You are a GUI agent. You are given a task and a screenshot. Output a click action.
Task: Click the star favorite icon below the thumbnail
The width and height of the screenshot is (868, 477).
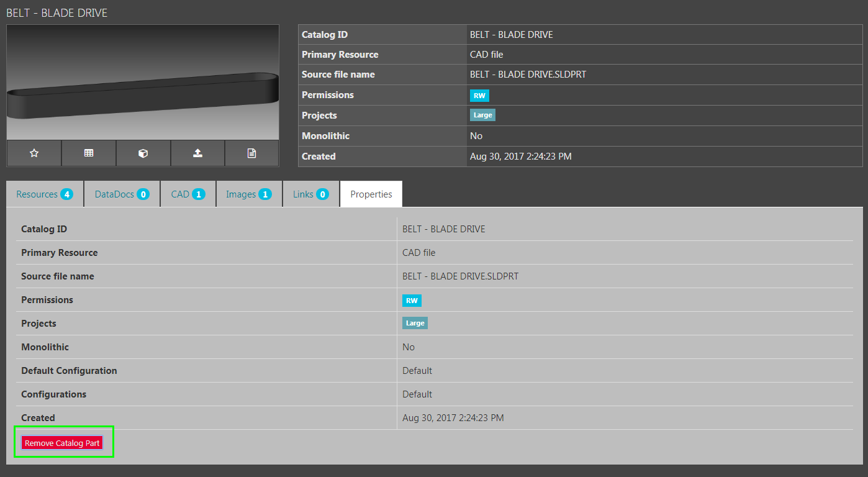coord(34,153)
